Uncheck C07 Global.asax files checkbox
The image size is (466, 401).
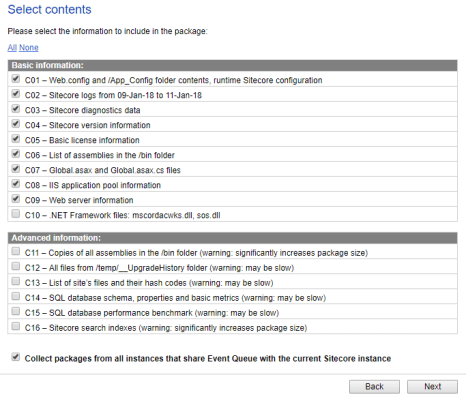[16, 169]
